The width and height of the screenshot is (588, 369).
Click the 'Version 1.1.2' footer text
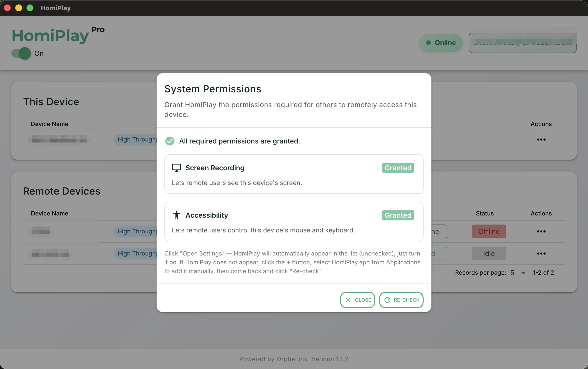(x=330, y=359)
